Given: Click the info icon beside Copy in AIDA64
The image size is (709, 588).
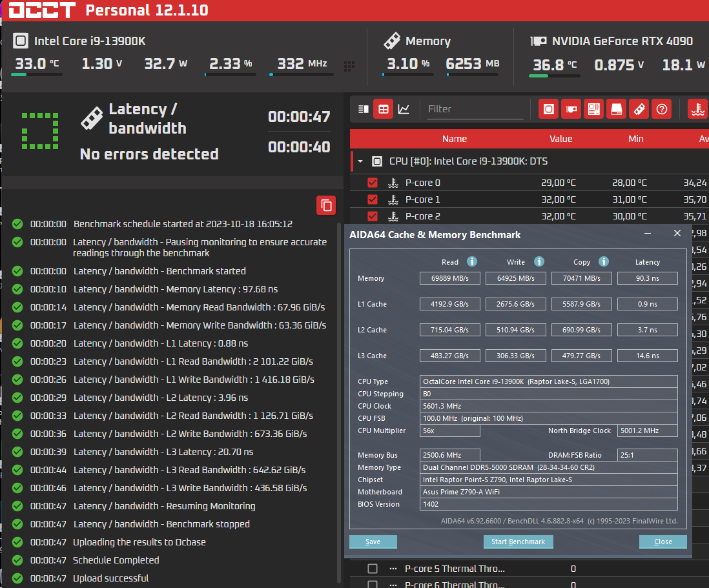Looking at the screenshot, I should pos(604,261).
